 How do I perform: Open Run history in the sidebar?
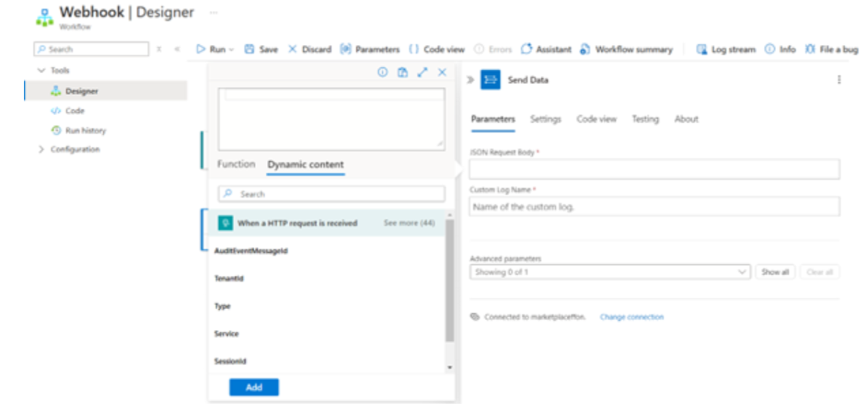pyautogui.click(x=85, y=130)
